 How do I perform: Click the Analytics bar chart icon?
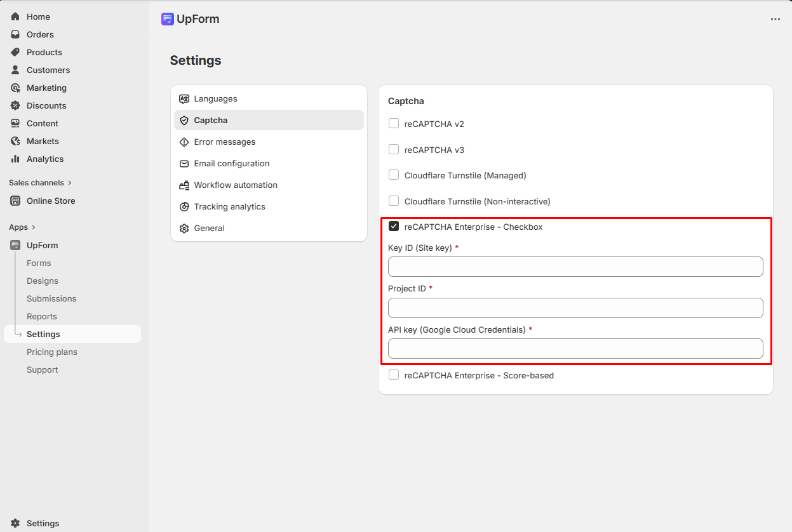(x=15, y=159)
